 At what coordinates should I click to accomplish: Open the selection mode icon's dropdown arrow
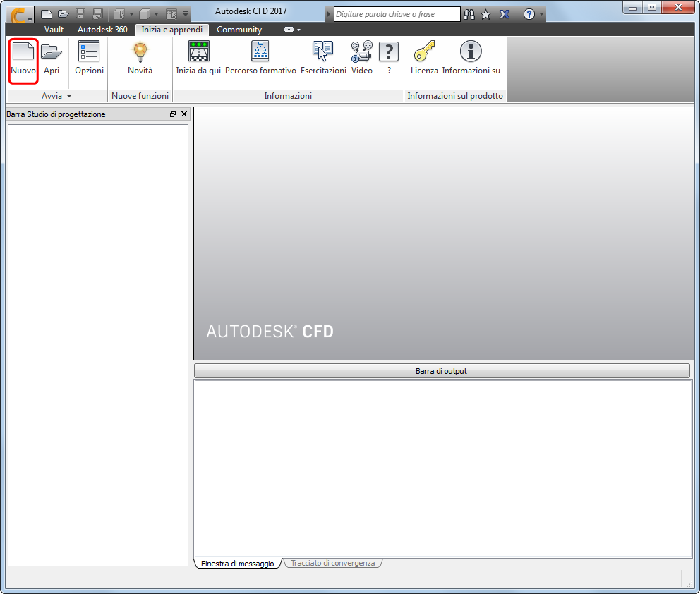[x=131, y=14]
